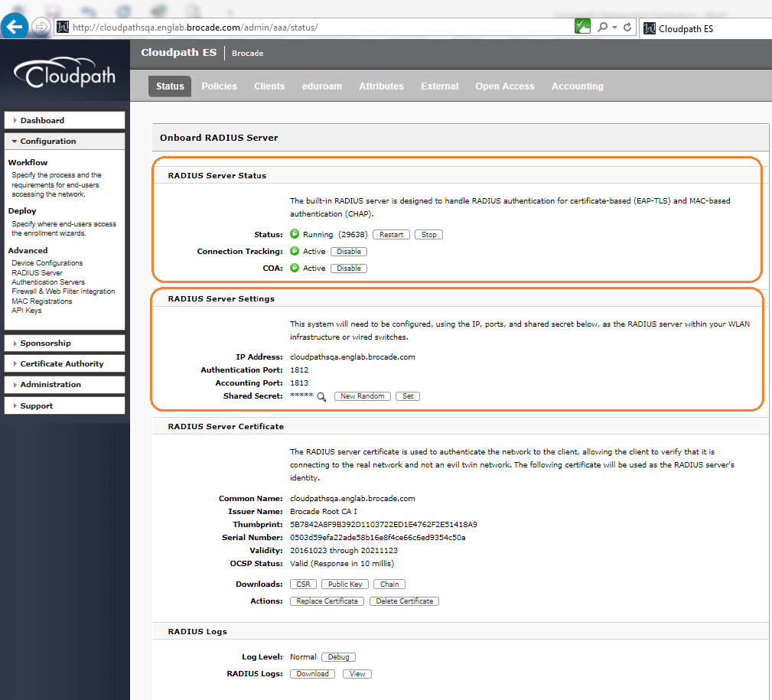The height and width of the screenshot is (700, 772).
Task: Generate a New Random shared secret
Action: click(x=363, y=396)
